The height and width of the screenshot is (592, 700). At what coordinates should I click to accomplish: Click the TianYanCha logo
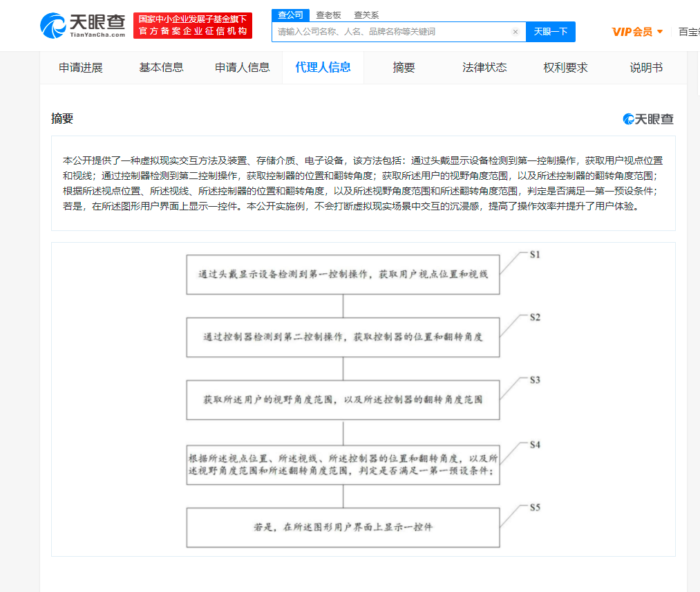(83, 26)
